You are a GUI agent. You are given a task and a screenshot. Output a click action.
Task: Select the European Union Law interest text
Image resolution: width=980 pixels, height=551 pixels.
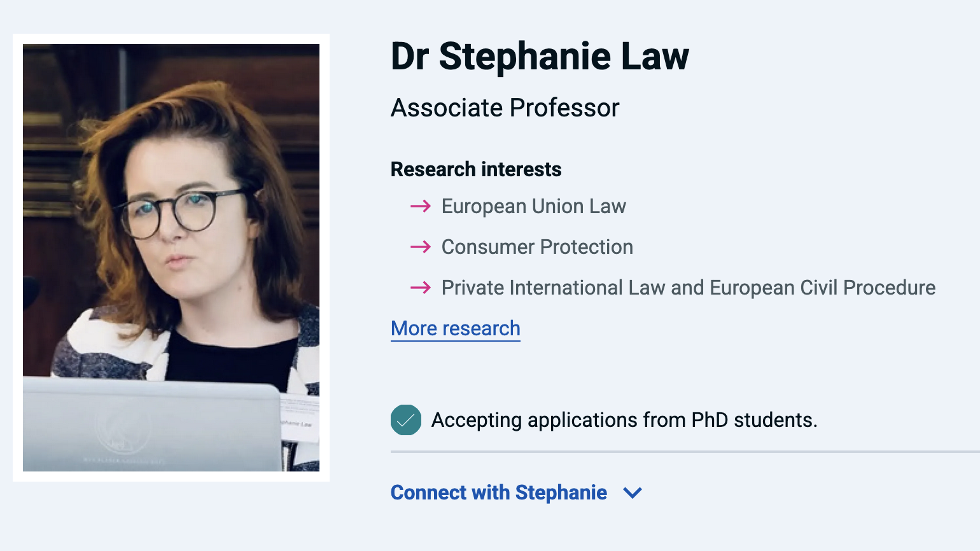click(x=534, y=206)
